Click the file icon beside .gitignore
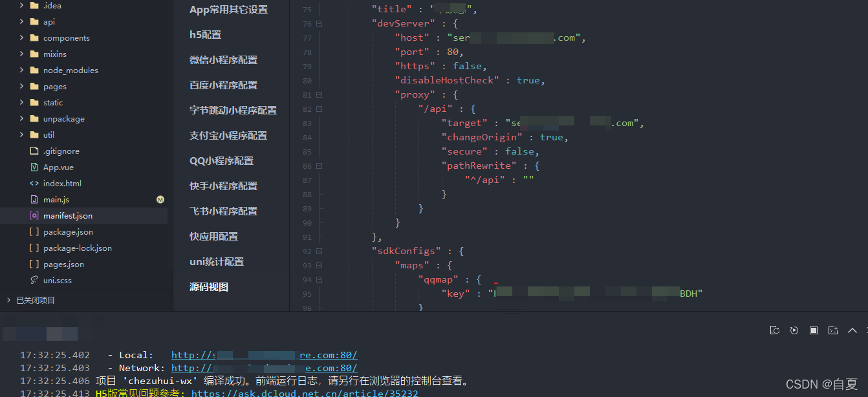This screenshot has width=868, height=397. 34,151
